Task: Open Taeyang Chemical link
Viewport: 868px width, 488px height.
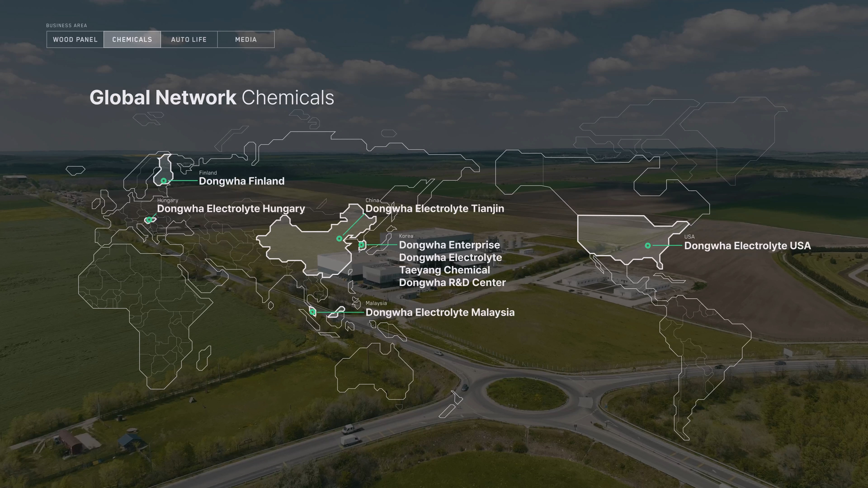Action: coord(444,270)
